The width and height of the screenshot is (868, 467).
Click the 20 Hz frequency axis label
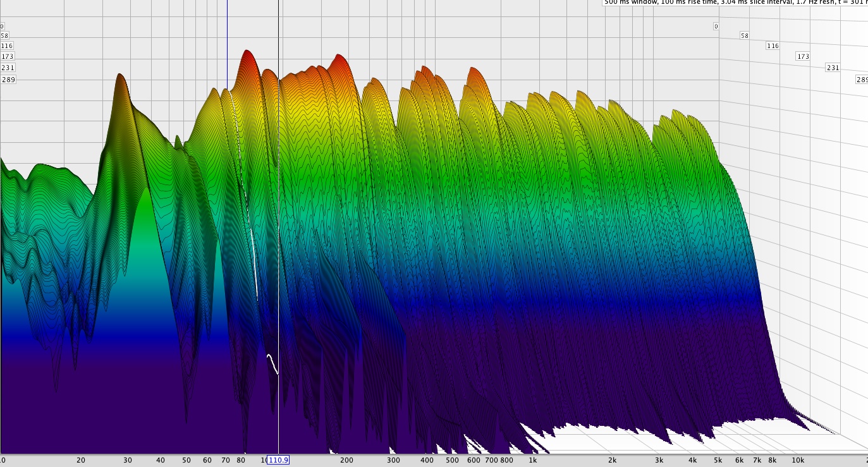pos(81,460)
